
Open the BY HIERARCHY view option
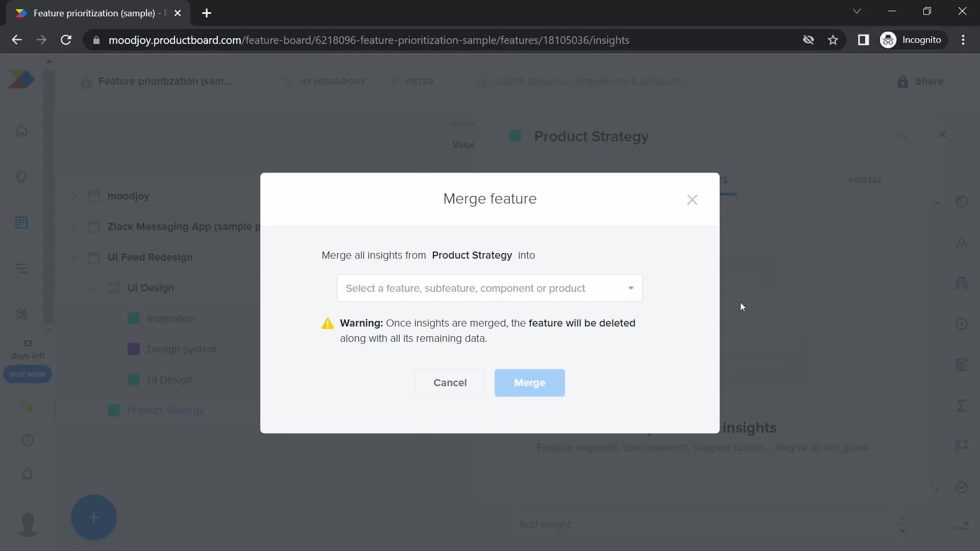[324, 82]
